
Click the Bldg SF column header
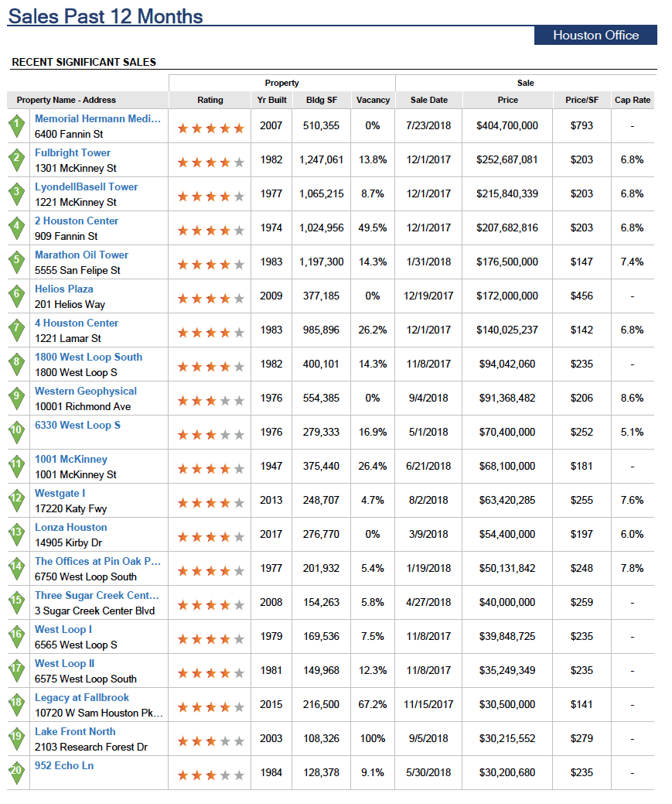[322, 100]
